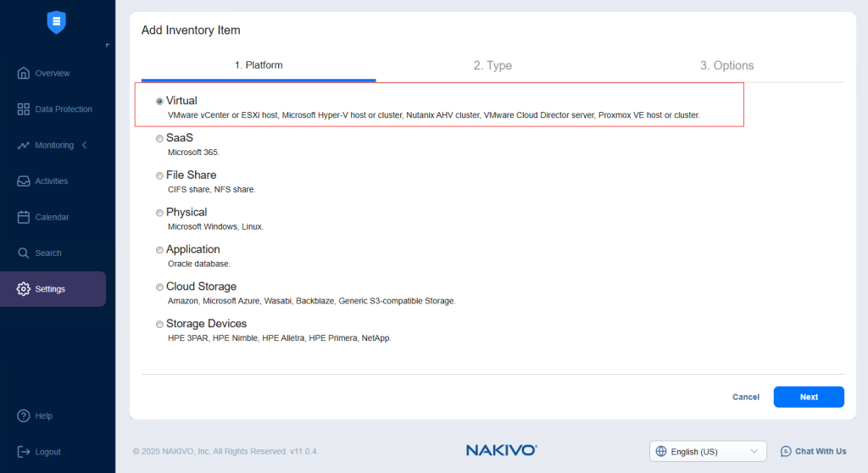
Task: Open Monitoring in the sidebar
Action: (53, 145)
